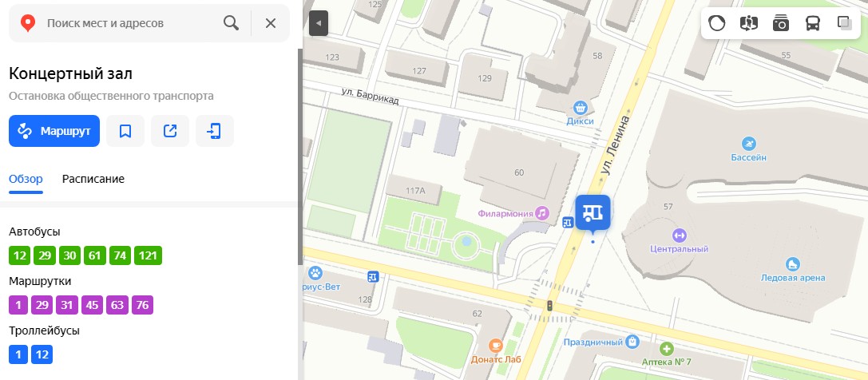Send to phone icon button
Viewport: 868px width, 380px height.
[215, 131]
